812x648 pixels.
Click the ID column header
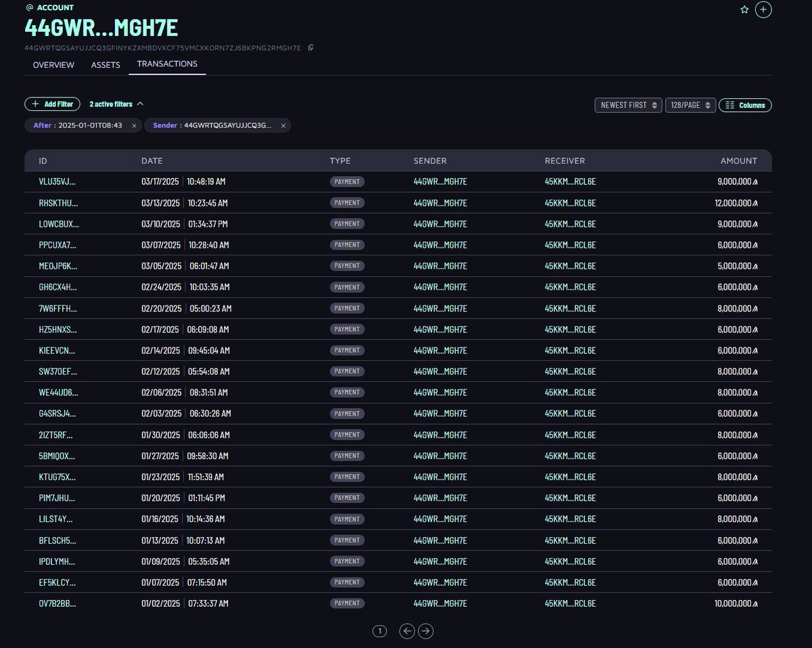pos(43,160)
